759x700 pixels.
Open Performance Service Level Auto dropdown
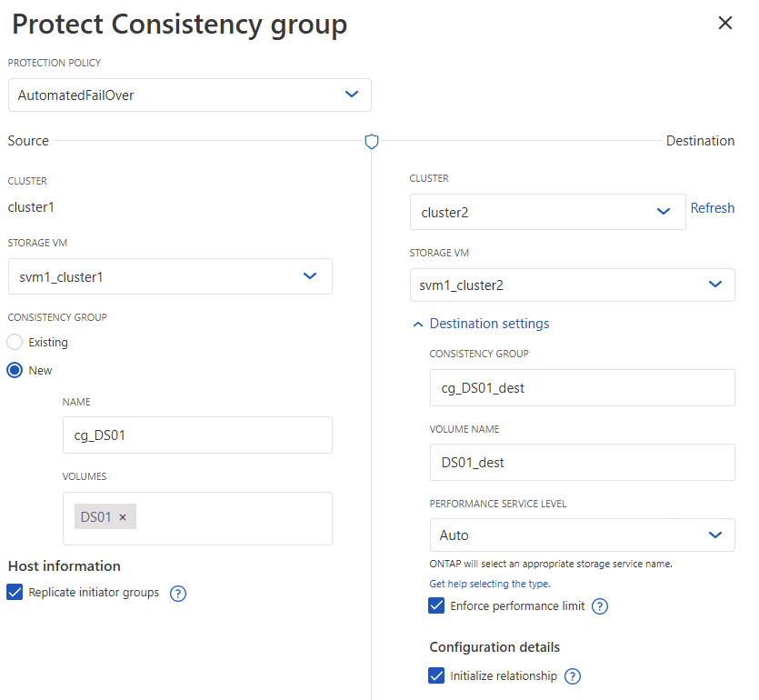pos(582,535)
